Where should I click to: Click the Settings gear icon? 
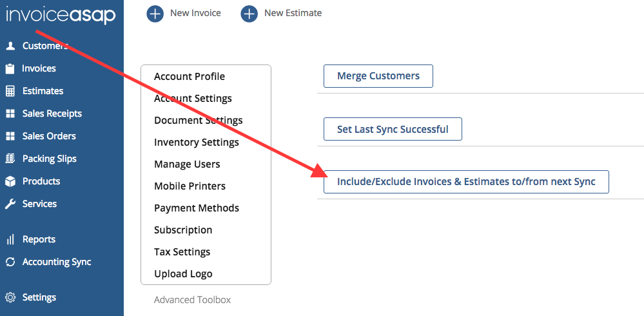click(10, 297)
